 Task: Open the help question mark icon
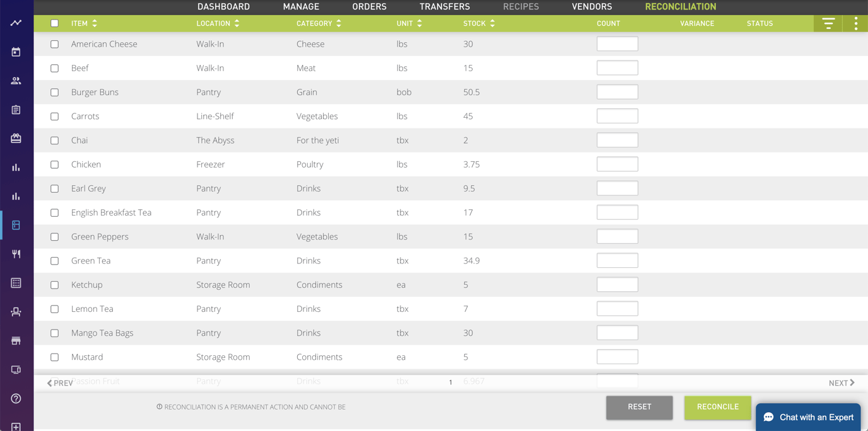pos(16,398)
